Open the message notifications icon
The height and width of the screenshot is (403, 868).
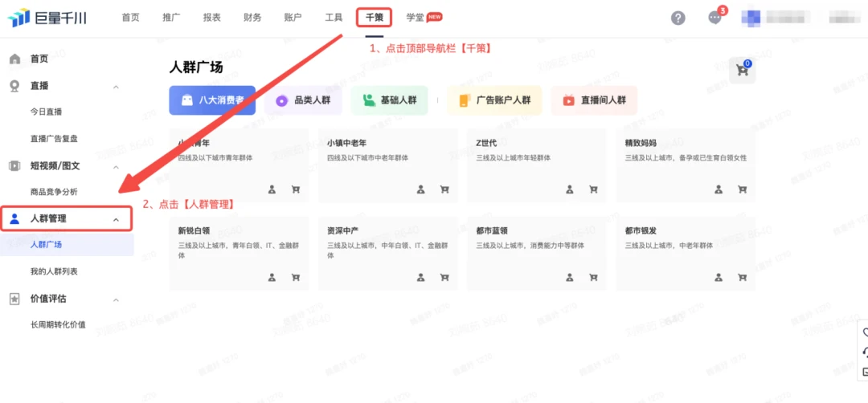714,18
